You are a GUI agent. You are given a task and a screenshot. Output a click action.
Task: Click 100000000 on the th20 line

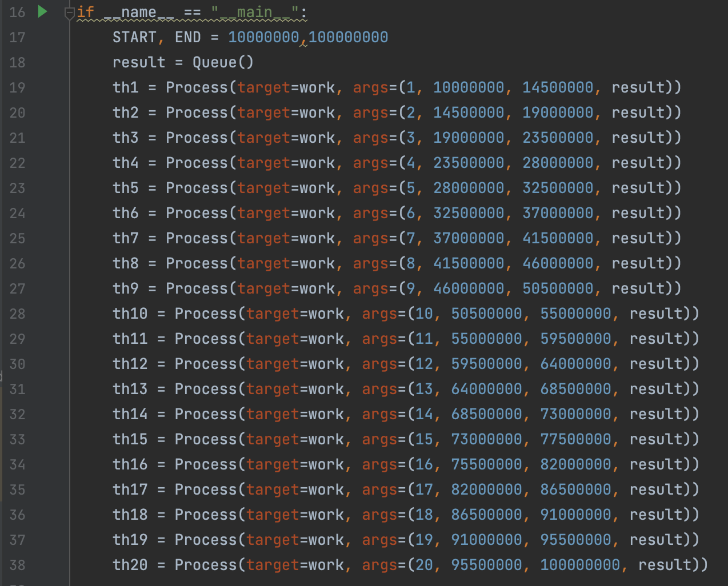point(581,565)
